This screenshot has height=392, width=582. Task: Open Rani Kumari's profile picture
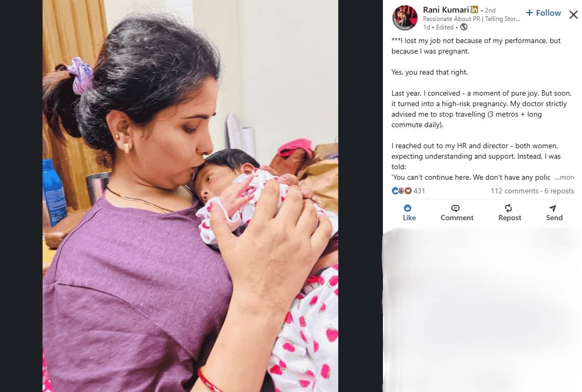(x=404, y=18)
